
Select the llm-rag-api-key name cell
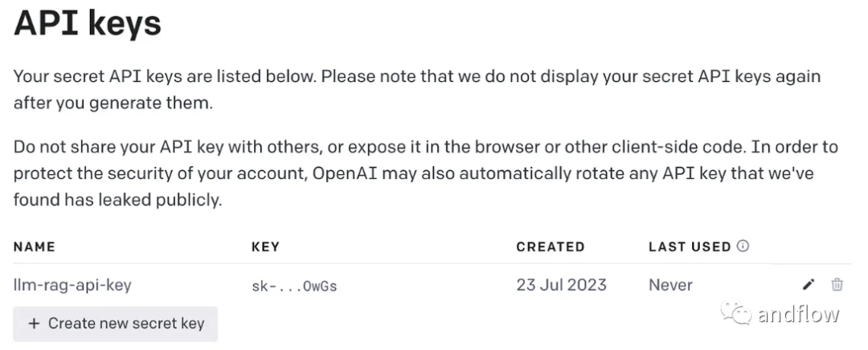[x=73, y=284]
